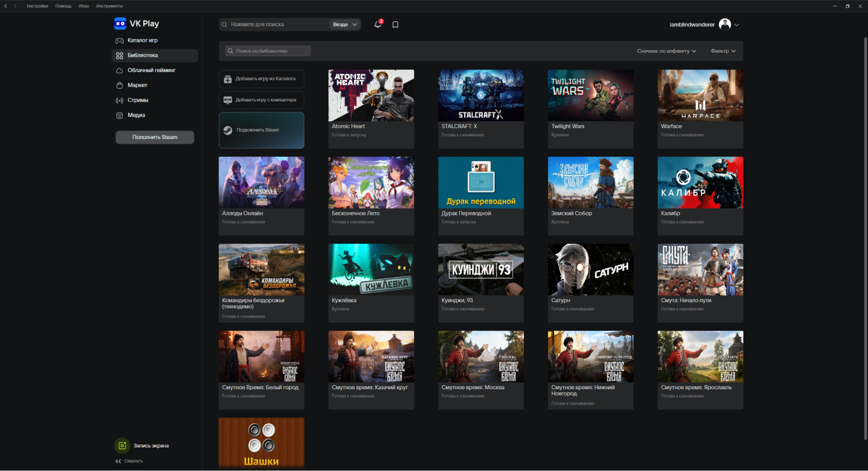Screen dimensions: 868x471
Task: Click the news icon beside Медиа
Action: click(x=119, y=115)
